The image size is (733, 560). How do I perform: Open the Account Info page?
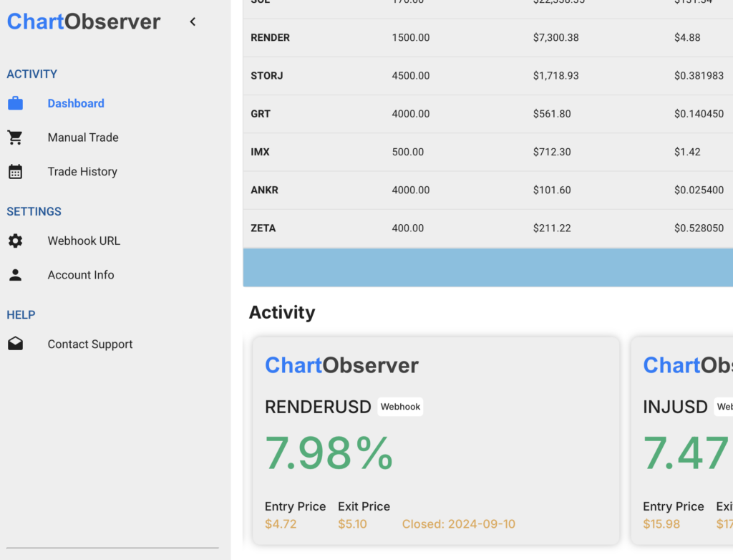click(x=81, y=275)
